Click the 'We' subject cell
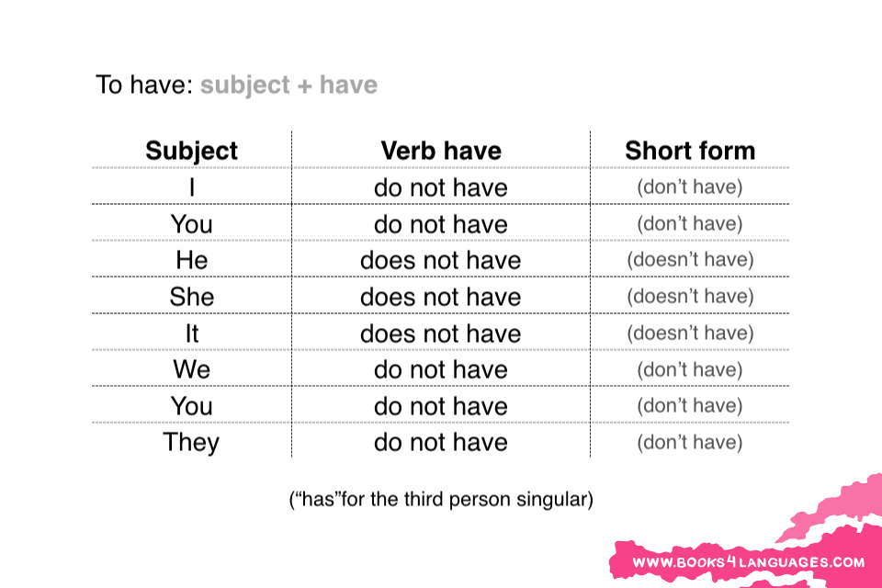 tap(192, 369)
